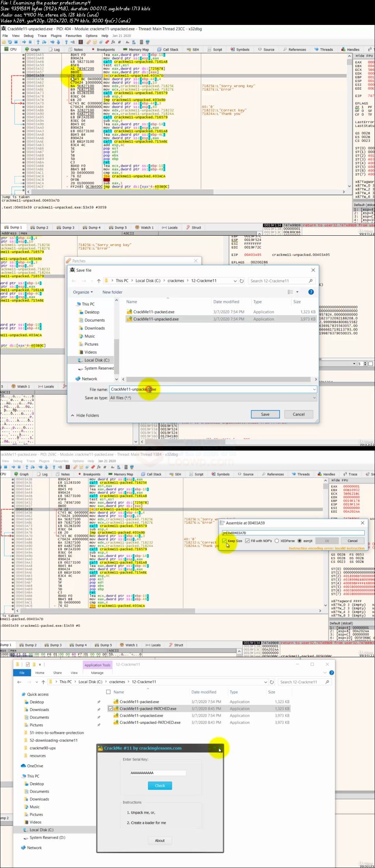Collapse folders using Hide Folders

(85, 415)
